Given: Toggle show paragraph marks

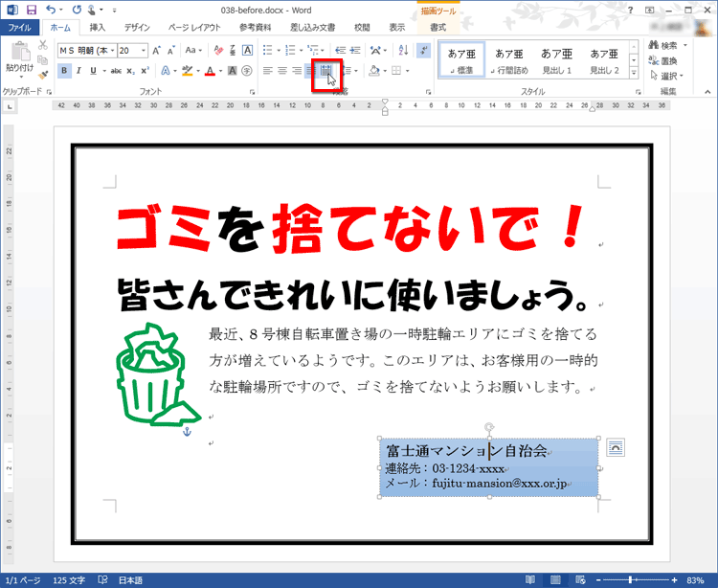Looking at the screenshot, I should (x=423, y=50).
